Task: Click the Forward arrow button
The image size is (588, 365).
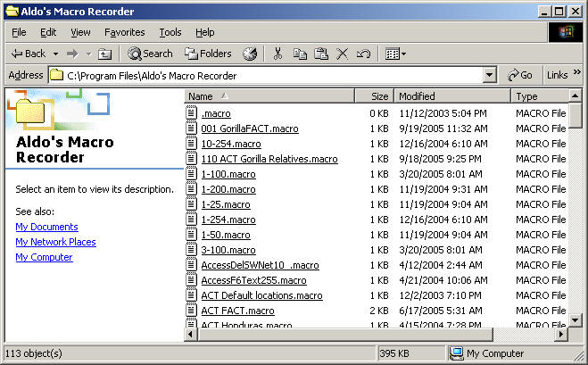Action: point(72,54)
